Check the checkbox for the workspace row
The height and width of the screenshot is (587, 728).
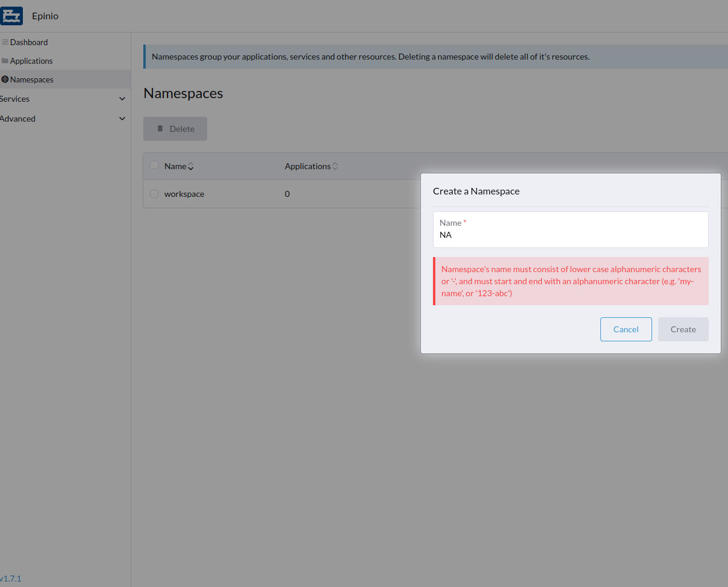pyautogui.click(x=154, y=193)
